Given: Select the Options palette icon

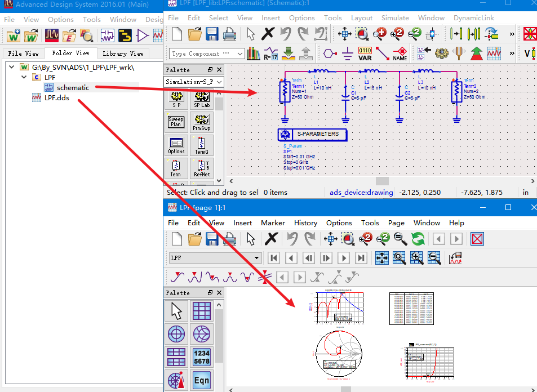Looking at the screenshot, I should pyautogui.click(x=176, y=145).
